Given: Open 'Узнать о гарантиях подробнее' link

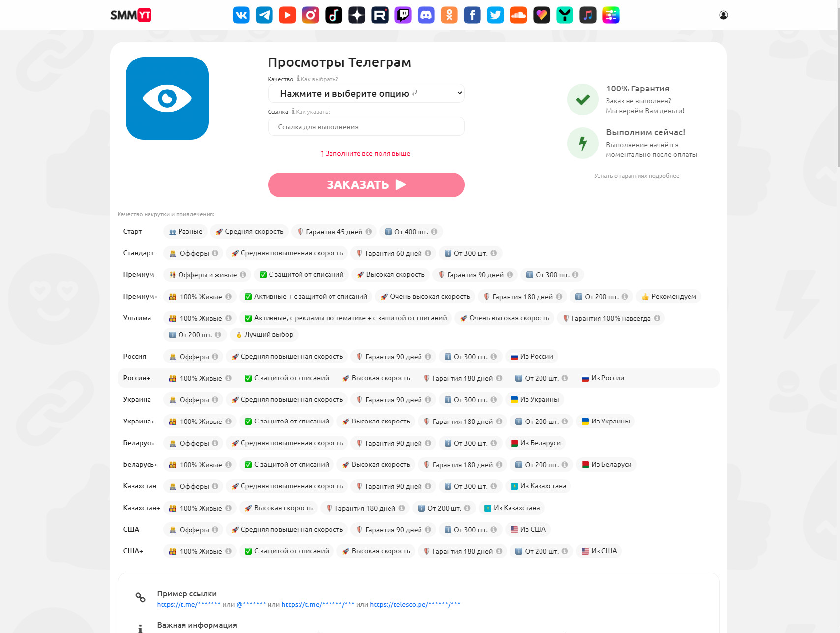Looking at the screenshot, I should pos(636,176).
